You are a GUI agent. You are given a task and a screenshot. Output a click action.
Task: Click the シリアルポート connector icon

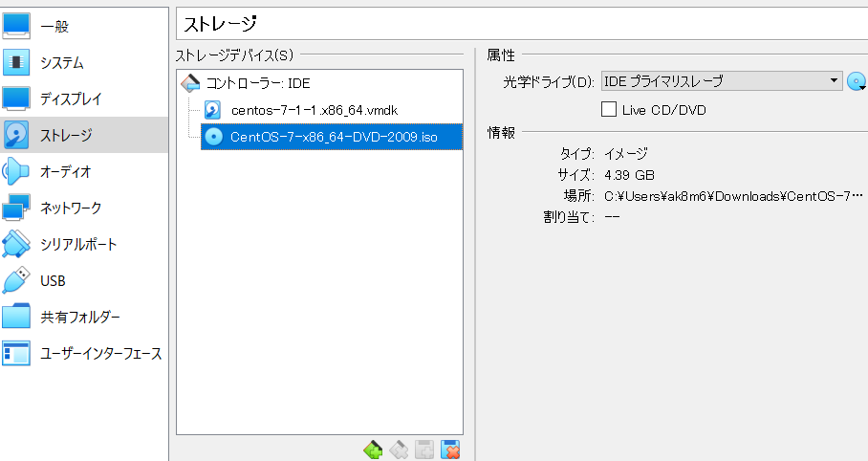click(16, 244)
